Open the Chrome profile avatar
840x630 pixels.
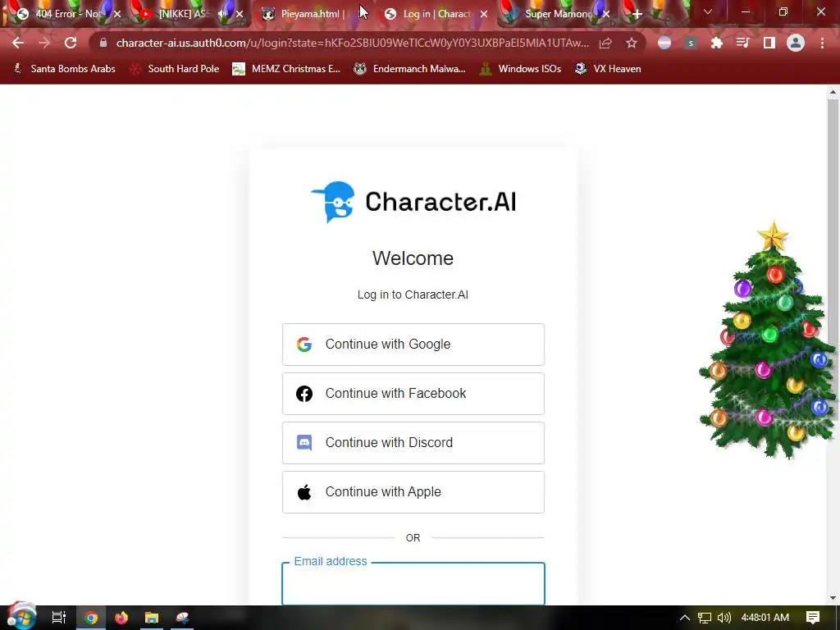pos(796,43)
